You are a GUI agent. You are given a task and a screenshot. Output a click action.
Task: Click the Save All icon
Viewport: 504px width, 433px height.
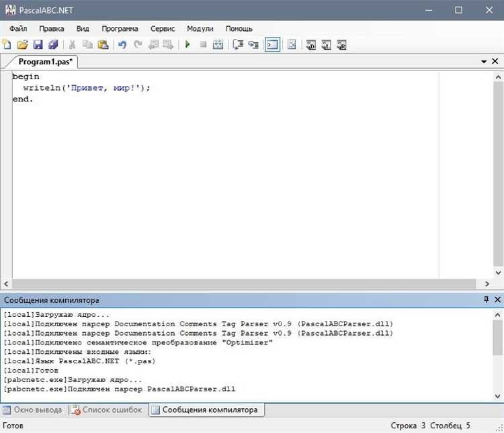coord(53,45)
